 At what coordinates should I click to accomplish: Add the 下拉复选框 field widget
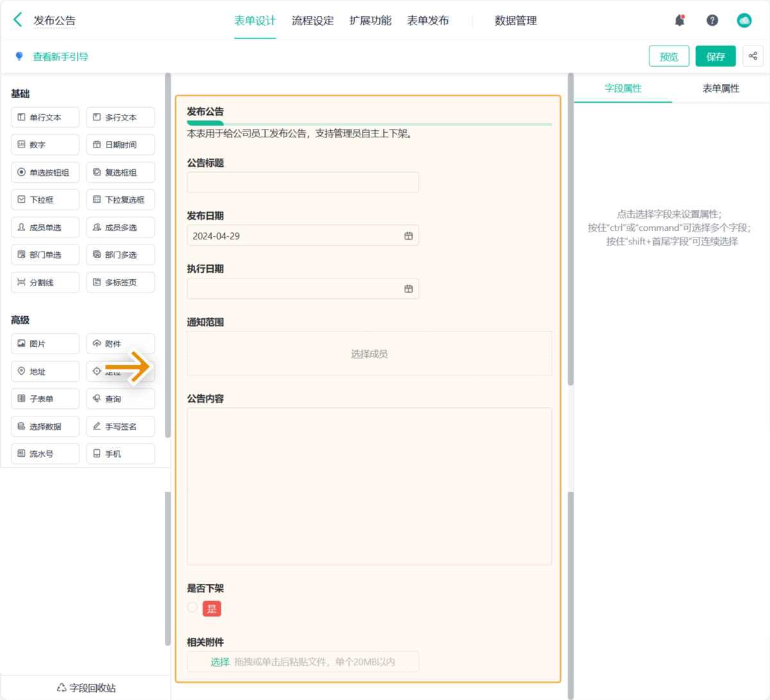(x=121, y=200)
